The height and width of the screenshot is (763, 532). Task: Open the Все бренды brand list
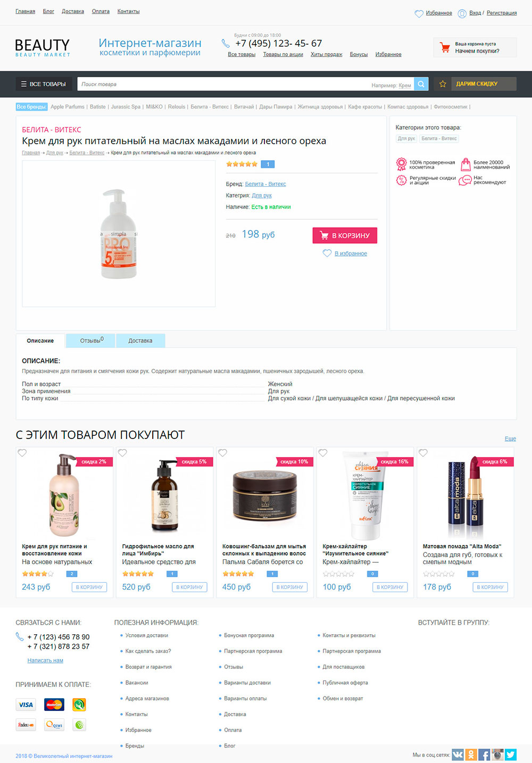point(32,107)
